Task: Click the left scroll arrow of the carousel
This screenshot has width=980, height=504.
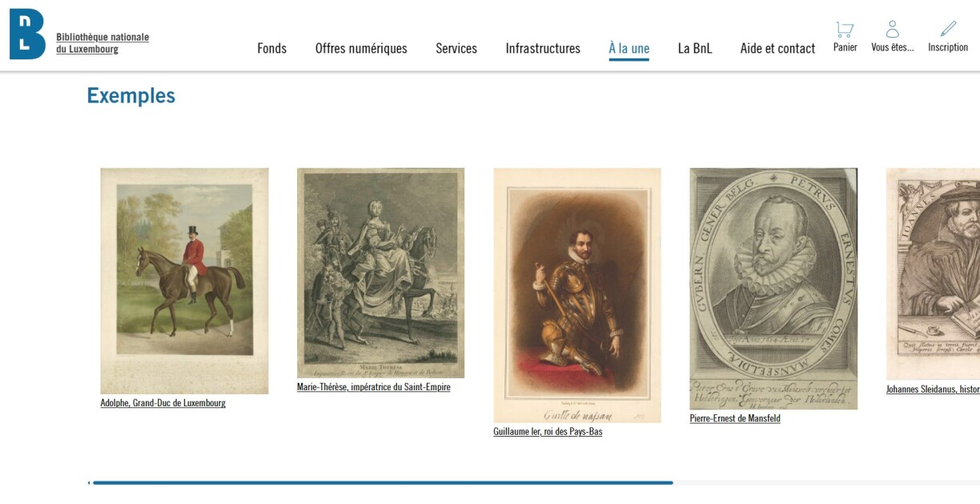Action: coord(89,482)
